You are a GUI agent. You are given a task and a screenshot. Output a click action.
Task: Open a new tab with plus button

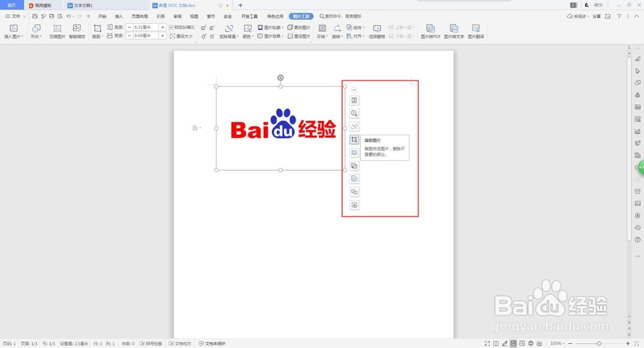tap(240, 5)
